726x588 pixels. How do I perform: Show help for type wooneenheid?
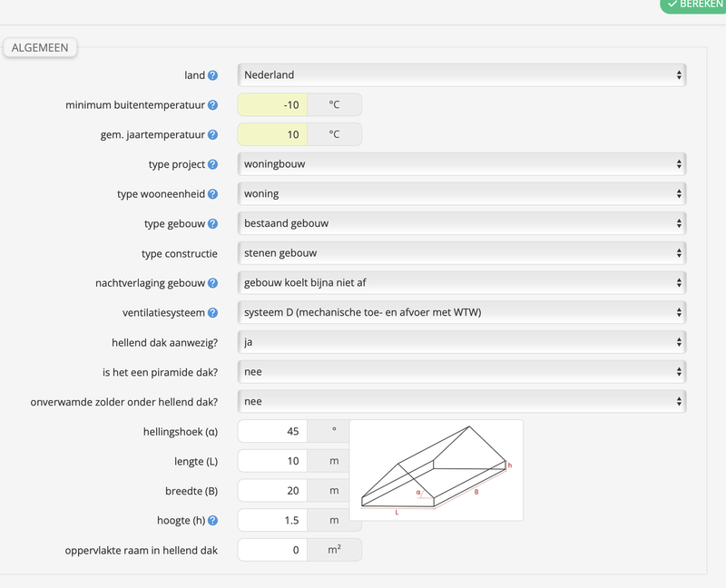tap(212, 194)
